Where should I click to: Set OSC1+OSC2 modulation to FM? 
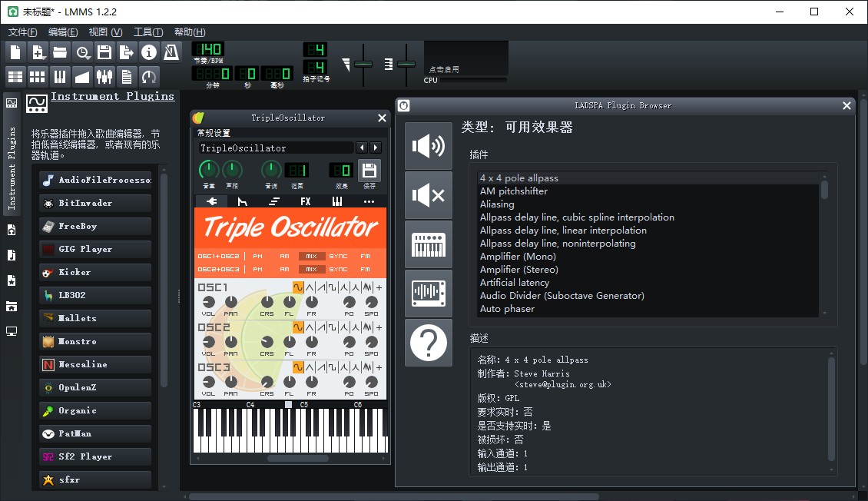[366, 257]
